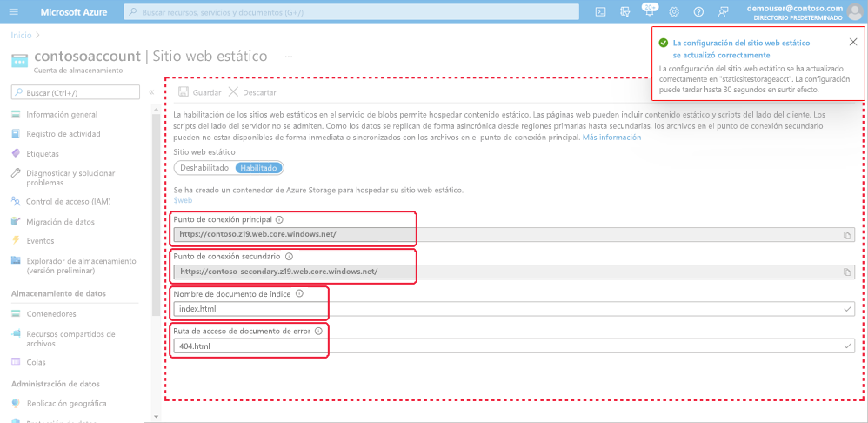Select Habilitado for static website
Screen dimensions: 868x423
click(259, 168)
